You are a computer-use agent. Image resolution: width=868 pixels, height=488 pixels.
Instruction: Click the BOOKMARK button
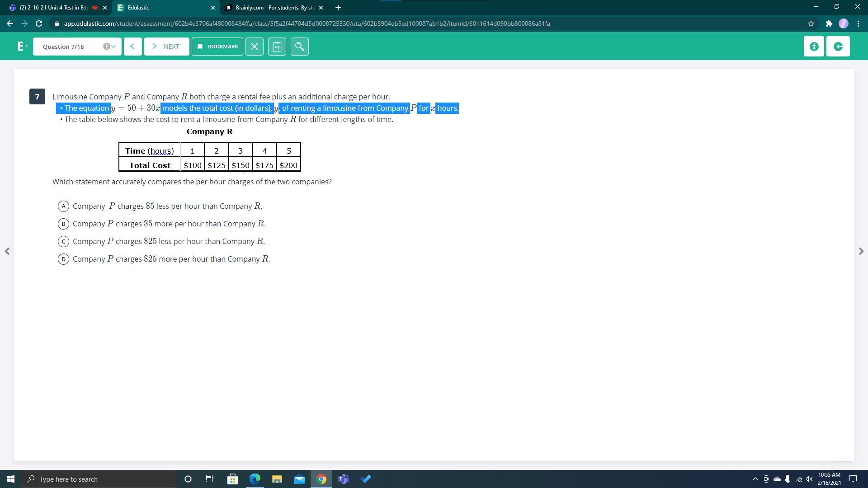[217, 47]
